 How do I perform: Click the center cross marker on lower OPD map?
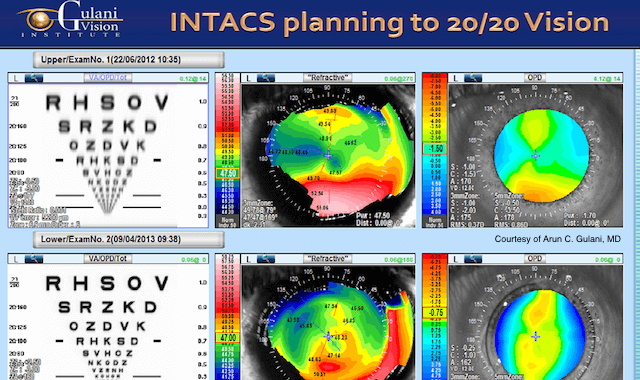[536, 336]
